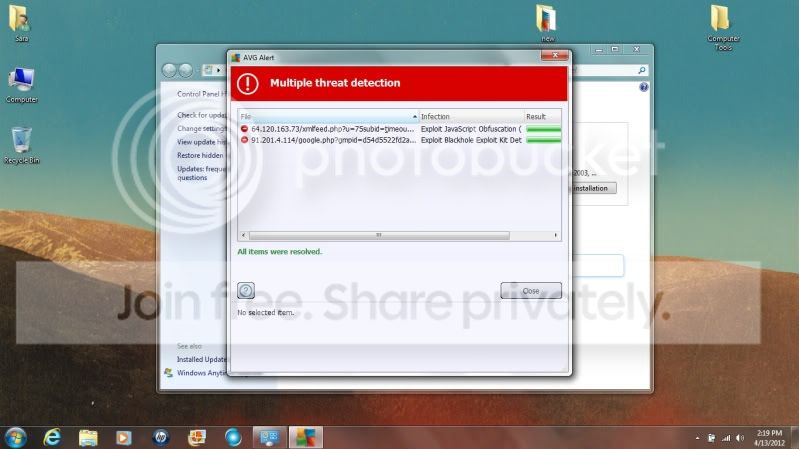The height and width of the screenshot is (449, 799).
Task: Open the Recycle Bin desktop icon
Action: point(21,142)
